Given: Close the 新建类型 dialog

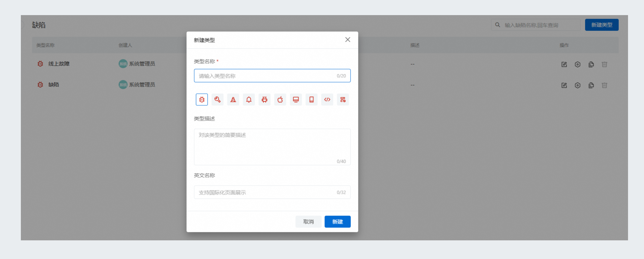Looking at the screenshot, I should tap(348, 40).
